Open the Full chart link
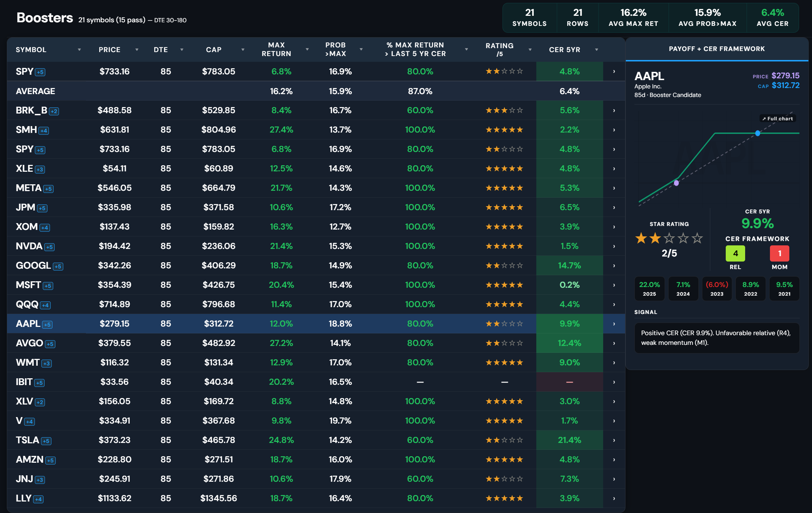This screenshot has height=513, width=812. coord(777,119)
